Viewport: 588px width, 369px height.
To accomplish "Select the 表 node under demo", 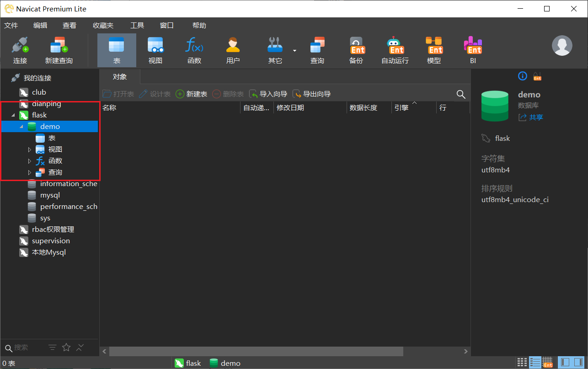I will (52, 138).
